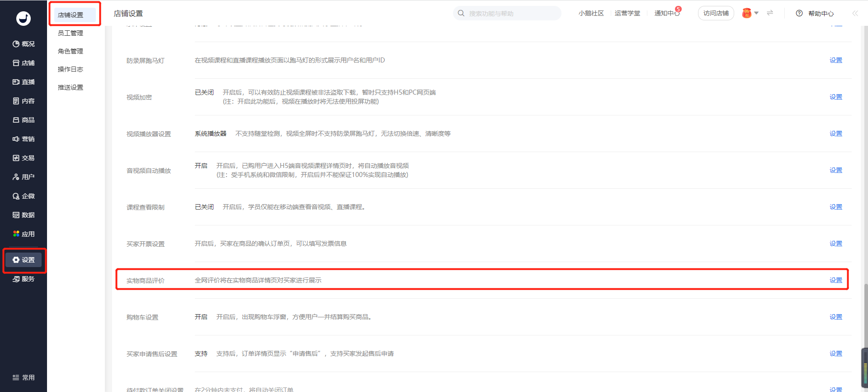868x392 pixels.
Task: Click the 访问店铺 button
Action: 716,14
